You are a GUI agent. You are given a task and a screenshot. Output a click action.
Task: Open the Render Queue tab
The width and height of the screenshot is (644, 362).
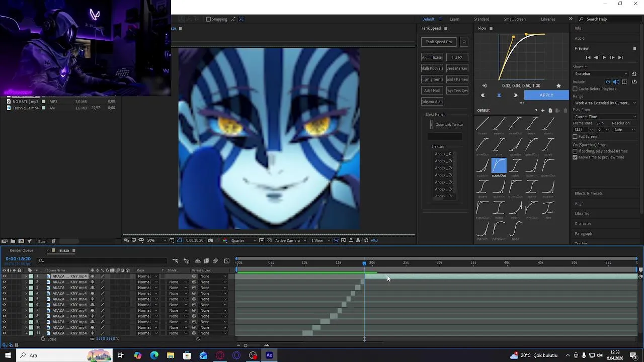[22, 250]
